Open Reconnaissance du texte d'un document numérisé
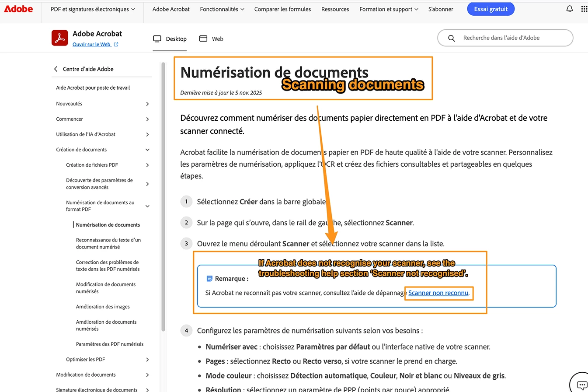588x392 pixels. pos(108,243)
